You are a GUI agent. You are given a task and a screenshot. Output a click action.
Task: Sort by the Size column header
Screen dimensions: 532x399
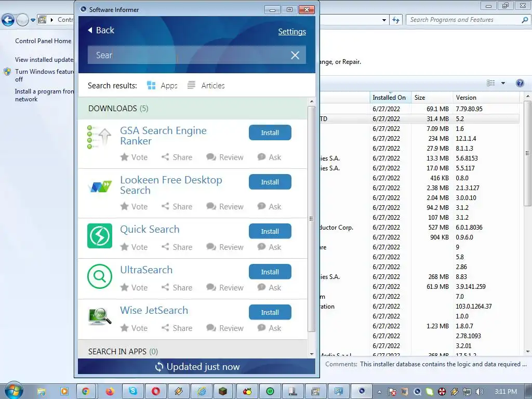point(432,97)
